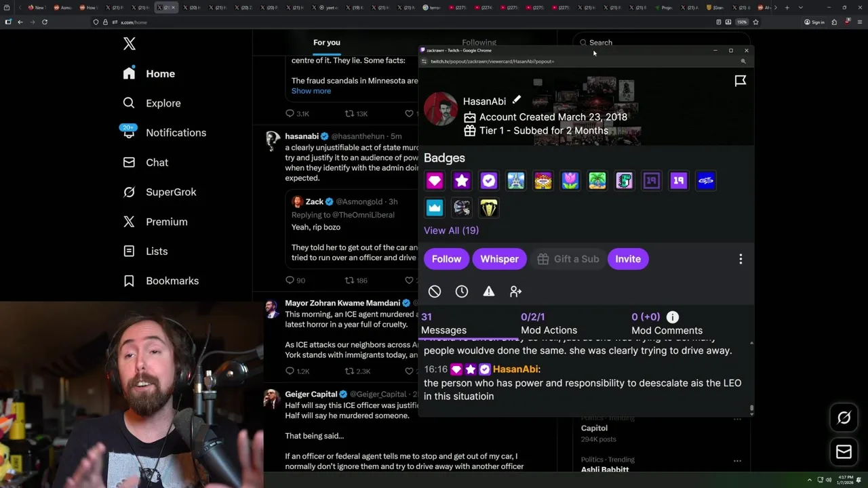Reply to hasanabi's tweet, 90 replies
Image resolution: width=868 pixels, height=488 pixels.
296,281
